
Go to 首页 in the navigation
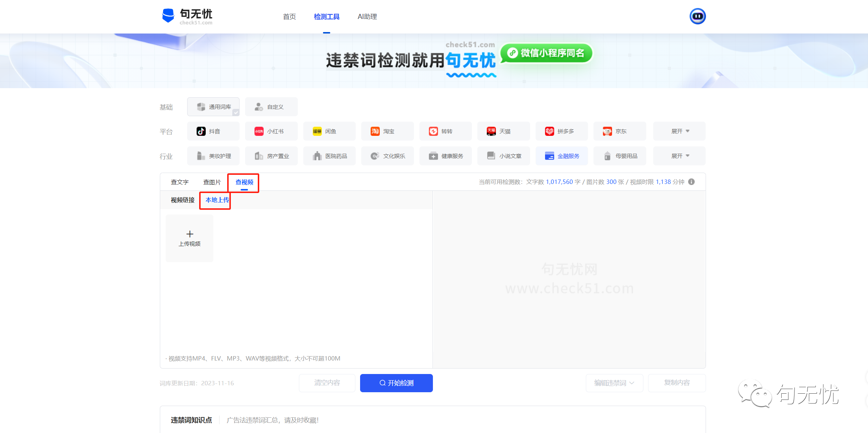pos(289,17)
